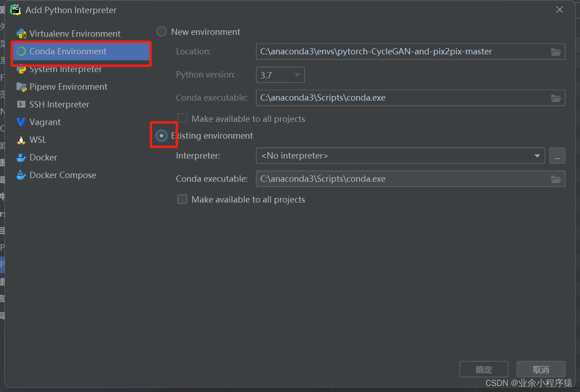Click the Conda Environment circle icon
This screenshot has height=392, width=580.
[21, 51]
